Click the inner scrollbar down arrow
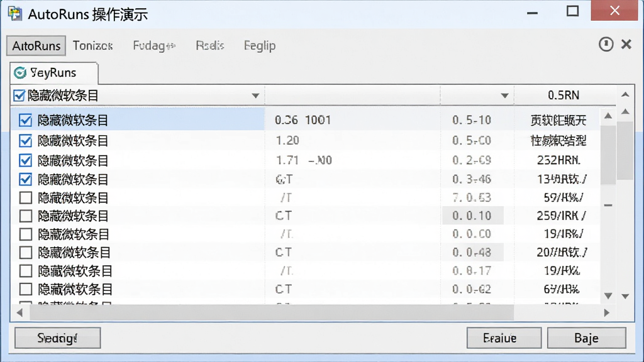 pos(608,295)
